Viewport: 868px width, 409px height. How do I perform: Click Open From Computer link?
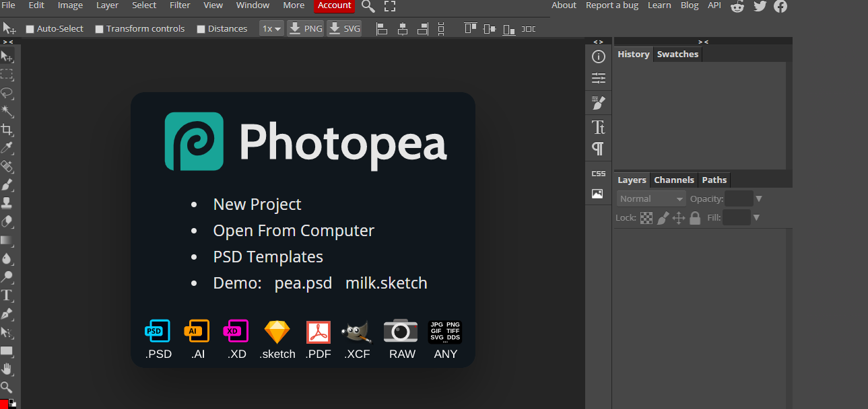pyautogui.click(x=294, y=231)
